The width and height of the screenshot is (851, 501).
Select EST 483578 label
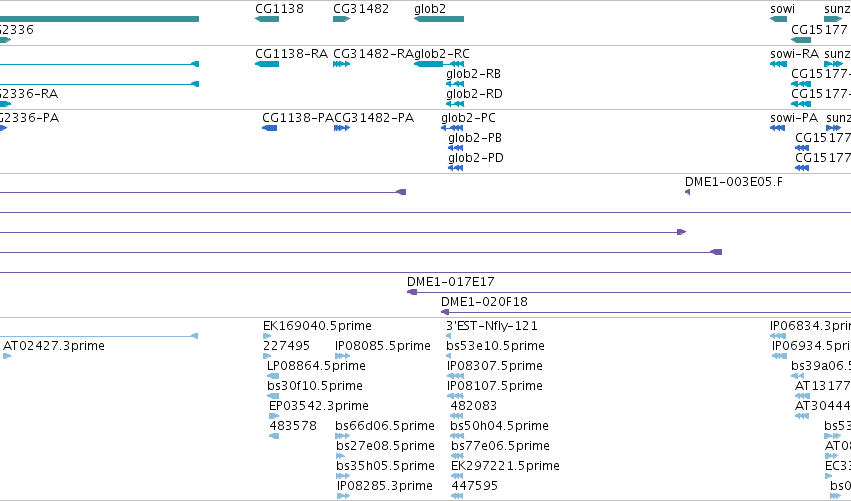[x=293, y=426]
